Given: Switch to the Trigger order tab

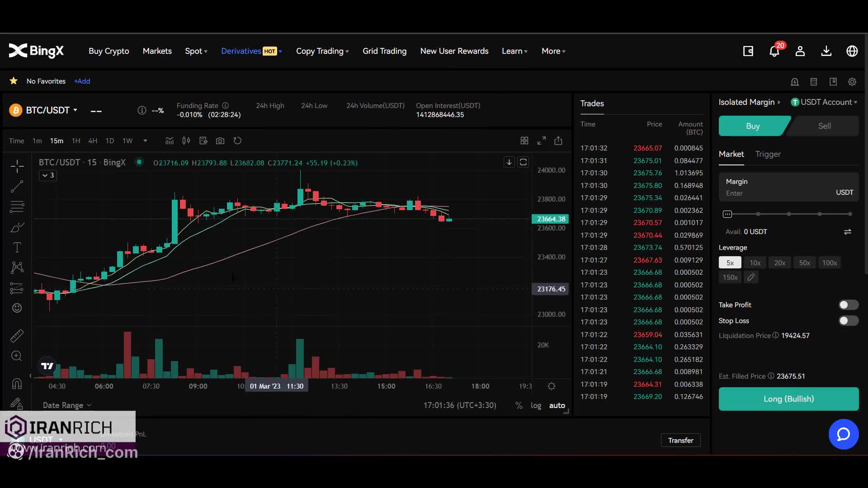Looking at the screenshot, I should pyautogui.click(x=768, y=154).
